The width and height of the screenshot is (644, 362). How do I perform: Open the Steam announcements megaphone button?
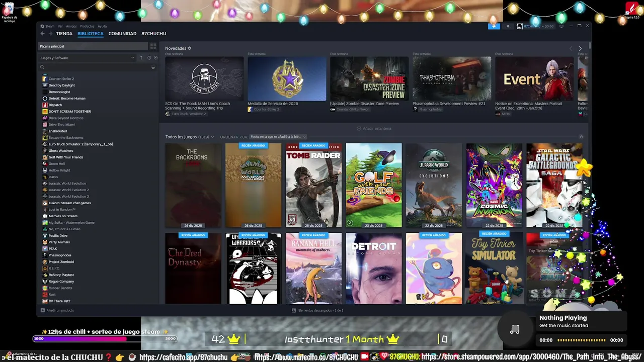[494, 26]
